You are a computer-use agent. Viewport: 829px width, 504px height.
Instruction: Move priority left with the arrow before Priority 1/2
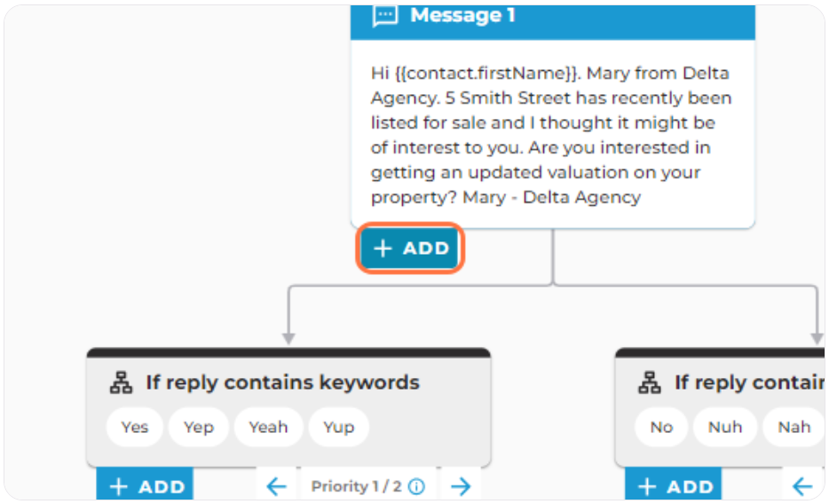tap(277, 486)
